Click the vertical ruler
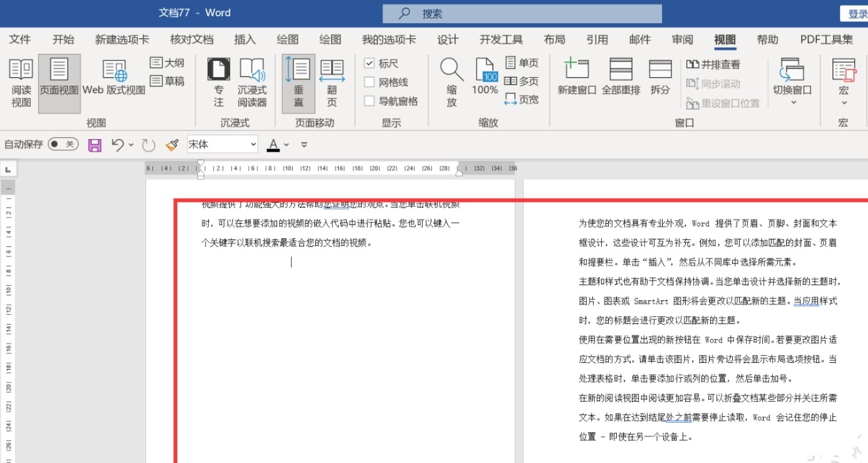The height and width of the screenshot is (463, 868). (8, 322)
